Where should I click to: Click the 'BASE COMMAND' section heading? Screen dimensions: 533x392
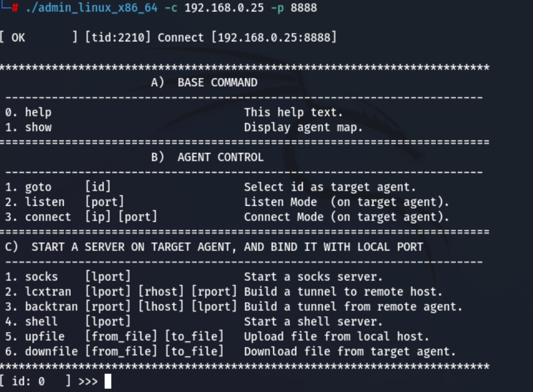(218, 83)
